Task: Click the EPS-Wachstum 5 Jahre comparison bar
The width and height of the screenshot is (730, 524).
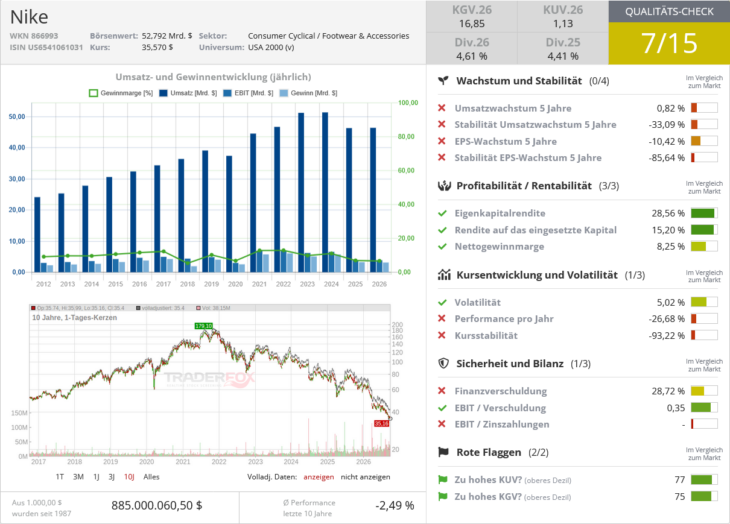Action: [704, 141]
